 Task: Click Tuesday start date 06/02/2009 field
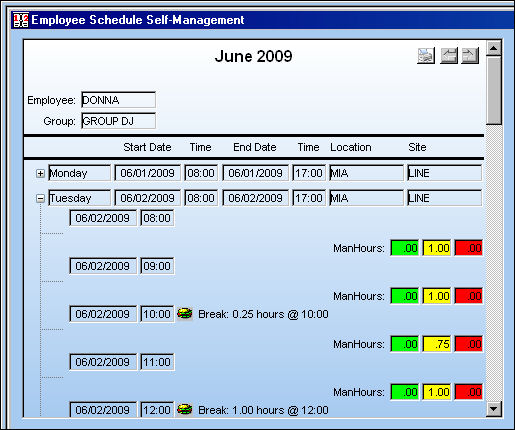click(x=147, y=198)
